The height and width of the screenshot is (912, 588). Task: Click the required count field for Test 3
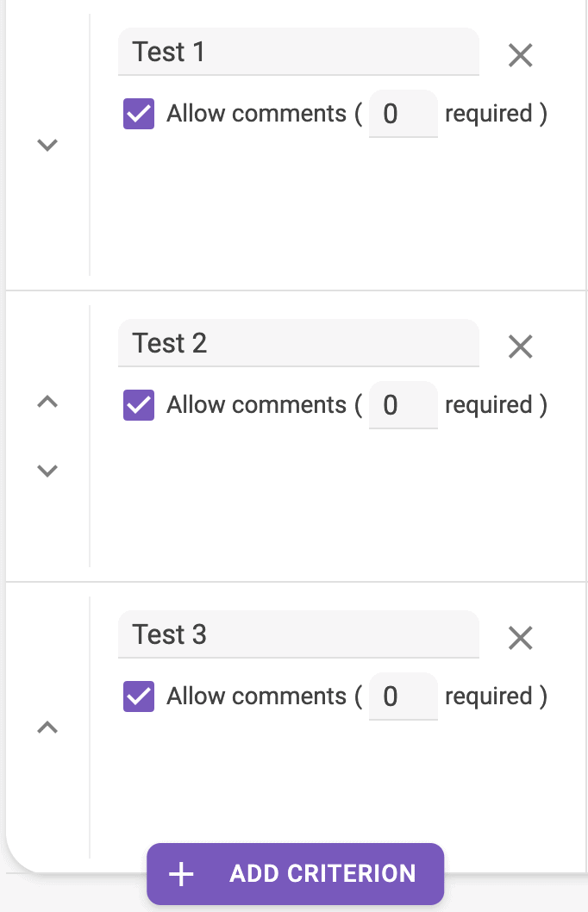click(403, 696)
